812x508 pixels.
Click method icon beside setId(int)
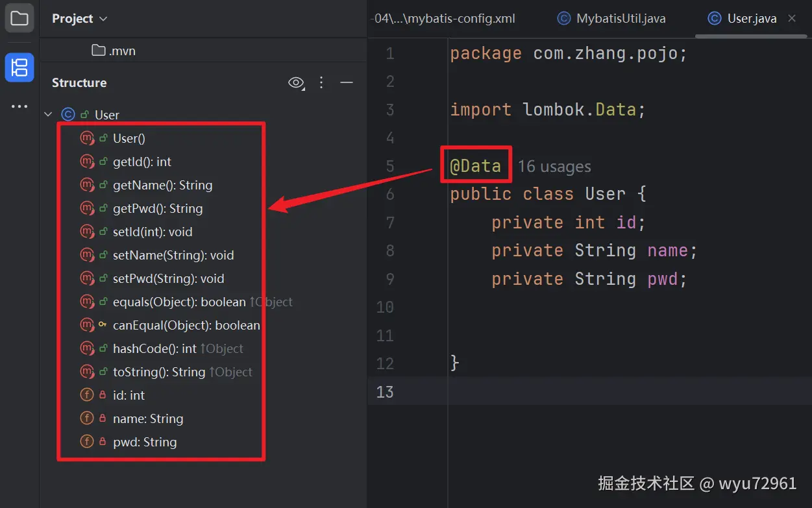(87, 232)
